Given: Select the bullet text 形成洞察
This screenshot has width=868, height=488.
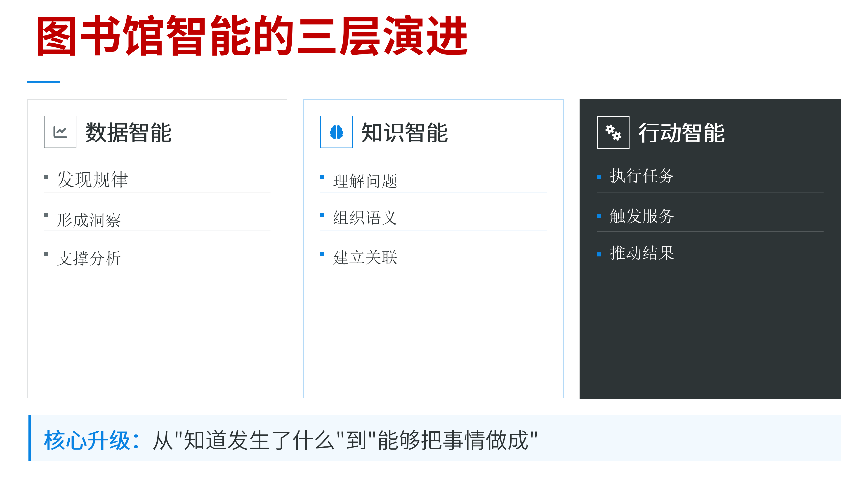Looking at the screenshot, I should click(x=89, y=220).
